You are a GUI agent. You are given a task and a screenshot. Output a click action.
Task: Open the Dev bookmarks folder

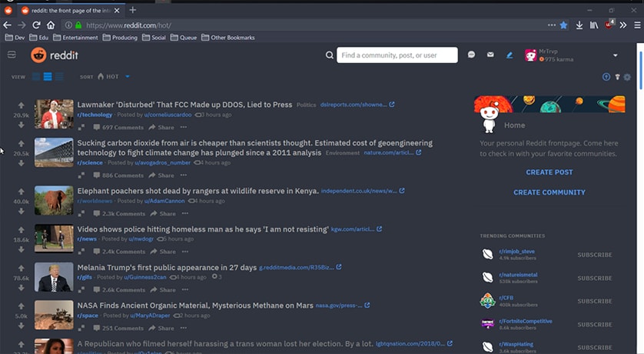pos(15,38)
